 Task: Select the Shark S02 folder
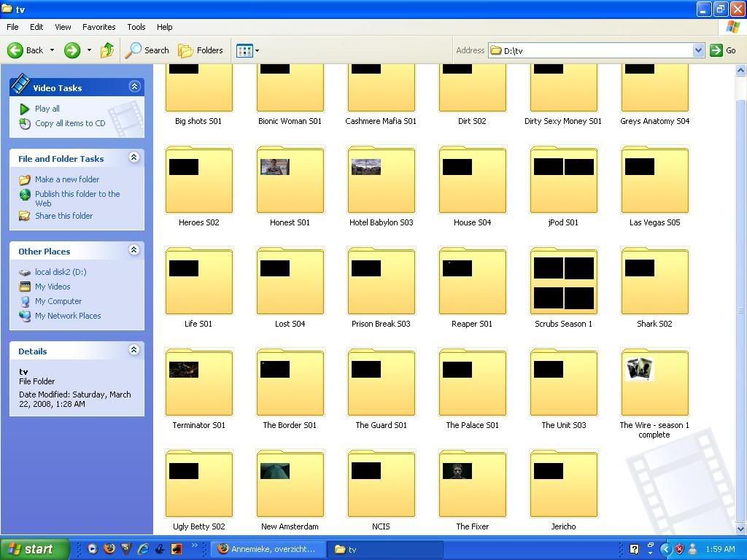(x=654, y=281)
